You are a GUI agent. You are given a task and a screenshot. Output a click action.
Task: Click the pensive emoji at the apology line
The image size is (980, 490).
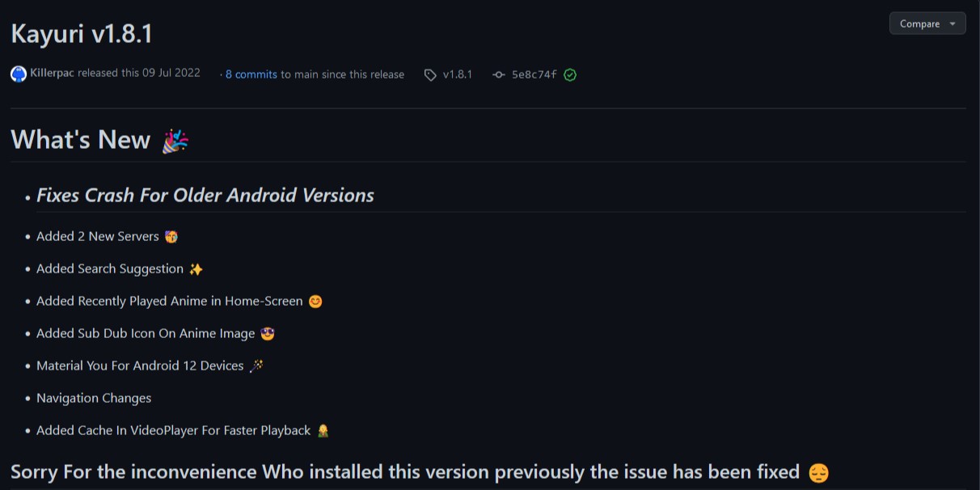[x=818, y=472]
